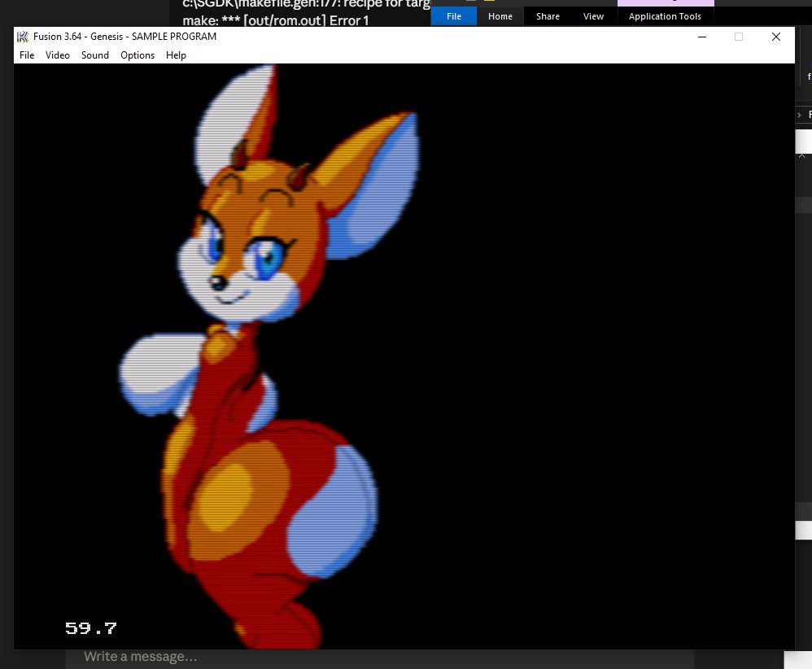
Task: Open the File menu in Fusion
Action: pos(26,55)
